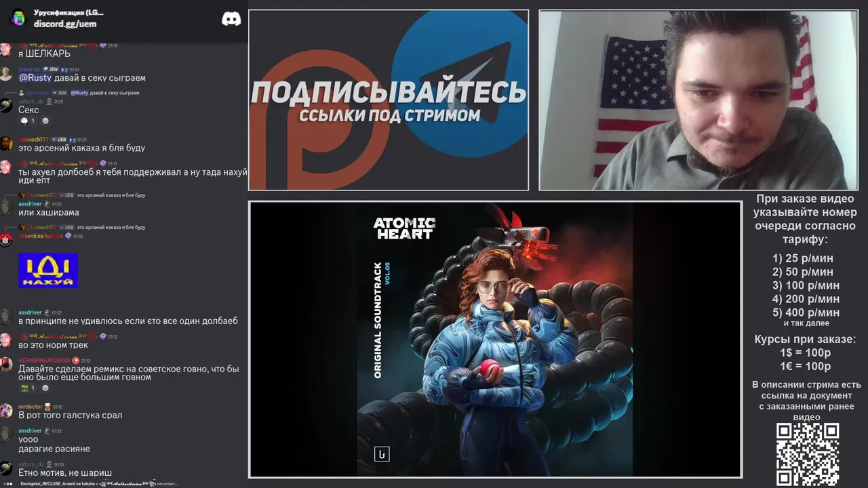Open avatar beside the 'в принципе не удивлюсь' message
Screen dimensions: 868x488
pos(6,317)
